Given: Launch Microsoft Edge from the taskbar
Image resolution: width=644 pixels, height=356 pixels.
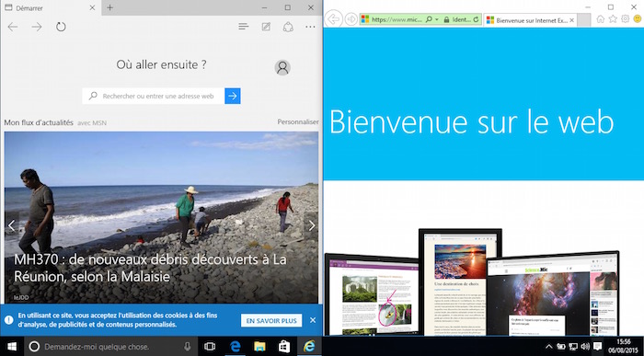Looking at the screenshot, I should pyautogui.click(x=235, y=347).
